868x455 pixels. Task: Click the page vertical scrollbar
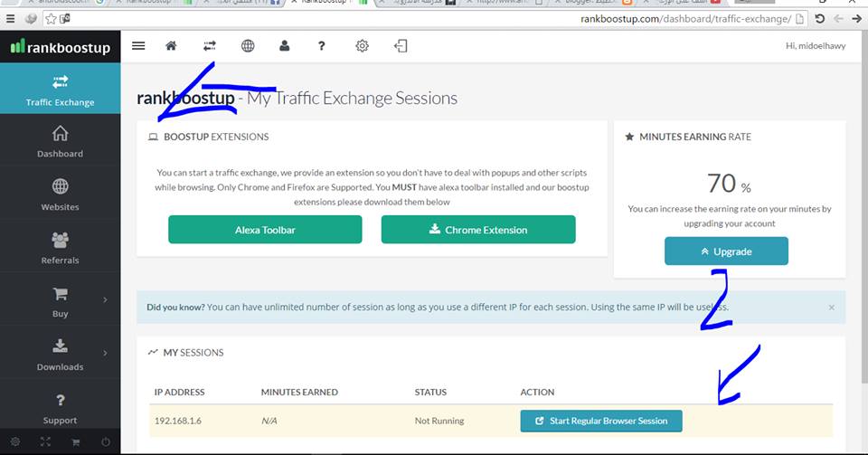pos(864,207)
